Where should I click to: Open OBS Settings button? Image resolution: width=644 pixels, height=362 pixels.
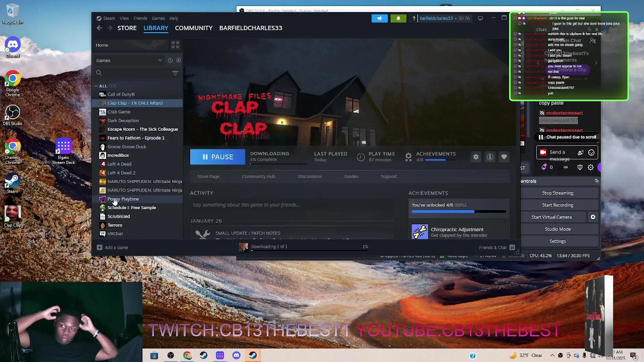coord(557,241)
